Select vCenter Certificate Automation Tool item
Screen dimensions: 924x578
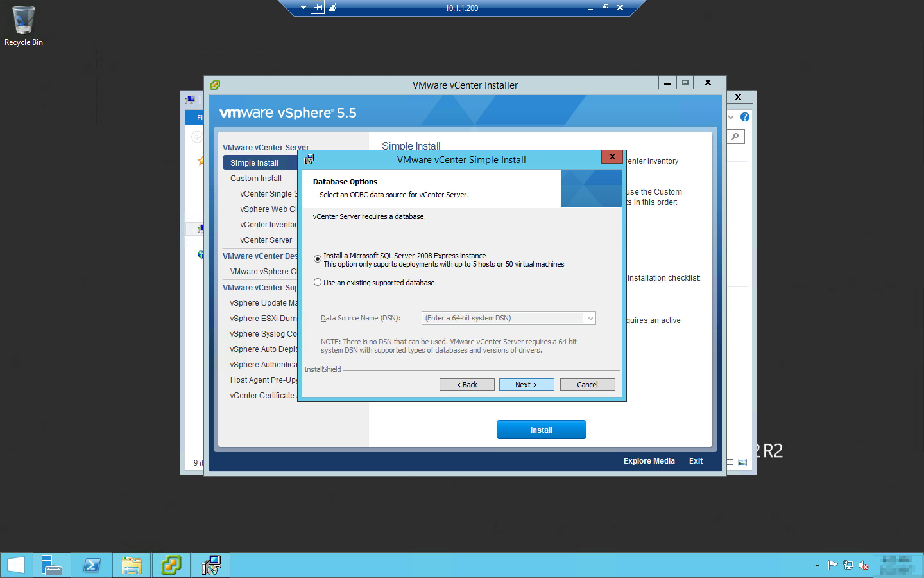click(263, 395)
